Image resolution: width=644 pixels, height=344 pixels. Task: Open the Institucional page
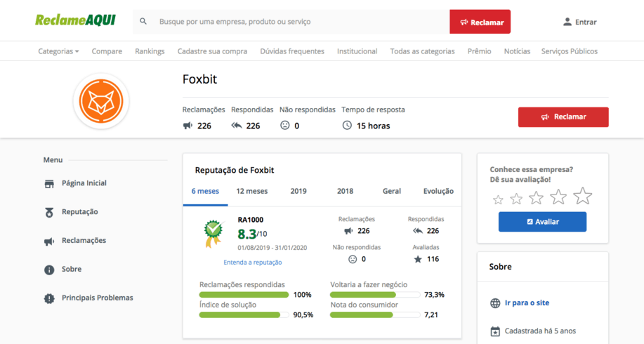tap(357, 51)
